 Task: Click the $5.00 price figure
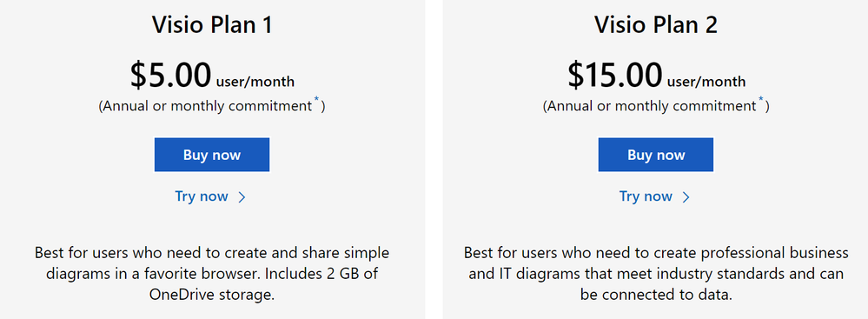[171, 76]
